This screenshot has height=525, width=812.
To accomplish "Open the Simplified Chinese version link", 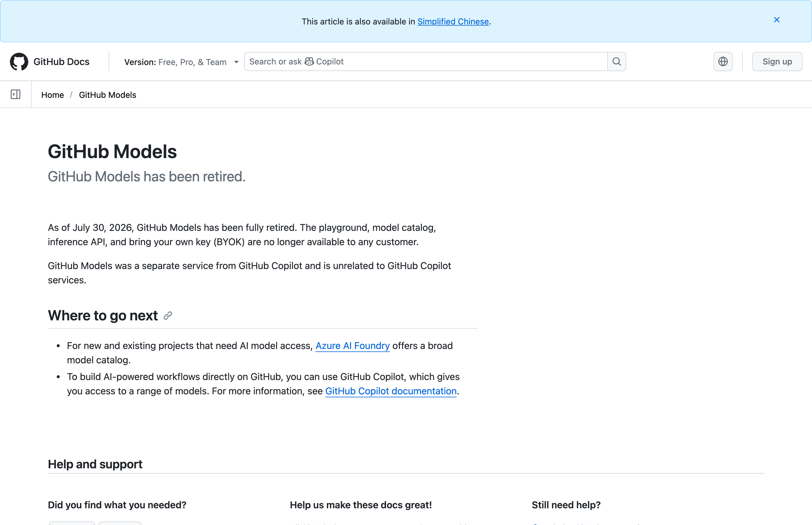I will point(453,21).
